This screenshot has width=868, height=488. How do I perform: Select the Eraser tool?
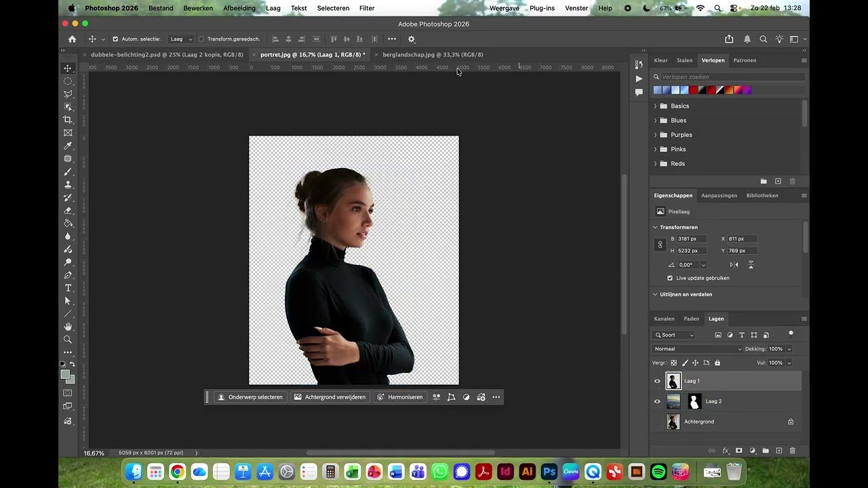pos(68,210)
